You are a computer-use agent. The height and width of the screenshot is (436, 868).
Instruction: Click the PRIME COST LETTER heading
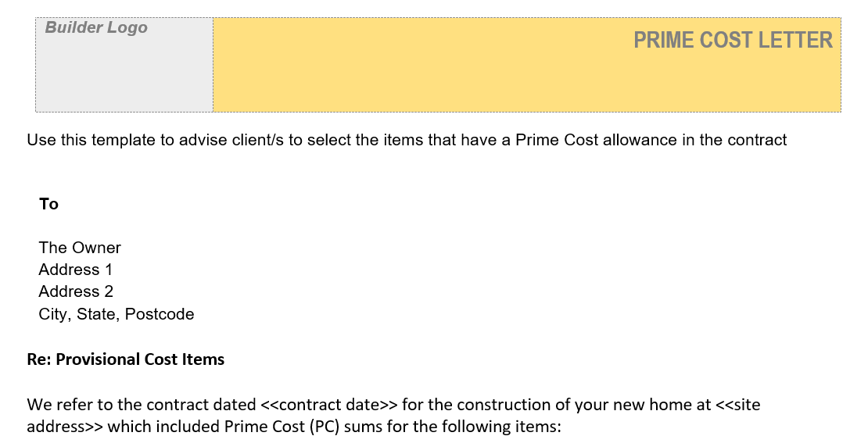point(733,41)
